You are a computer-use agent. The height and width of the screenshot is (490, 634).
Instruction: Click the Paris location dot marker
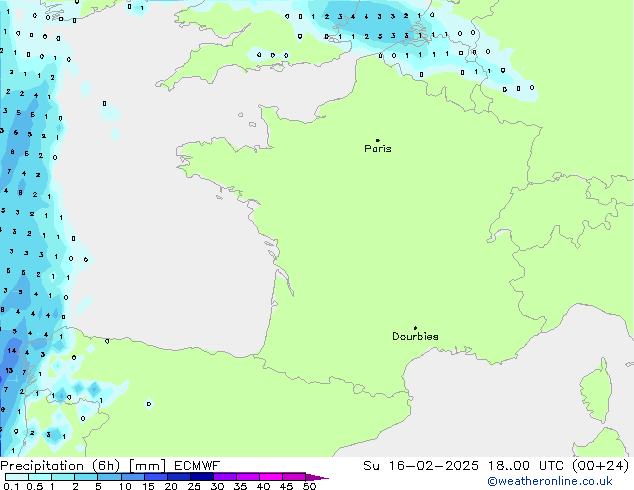[378, 140]
